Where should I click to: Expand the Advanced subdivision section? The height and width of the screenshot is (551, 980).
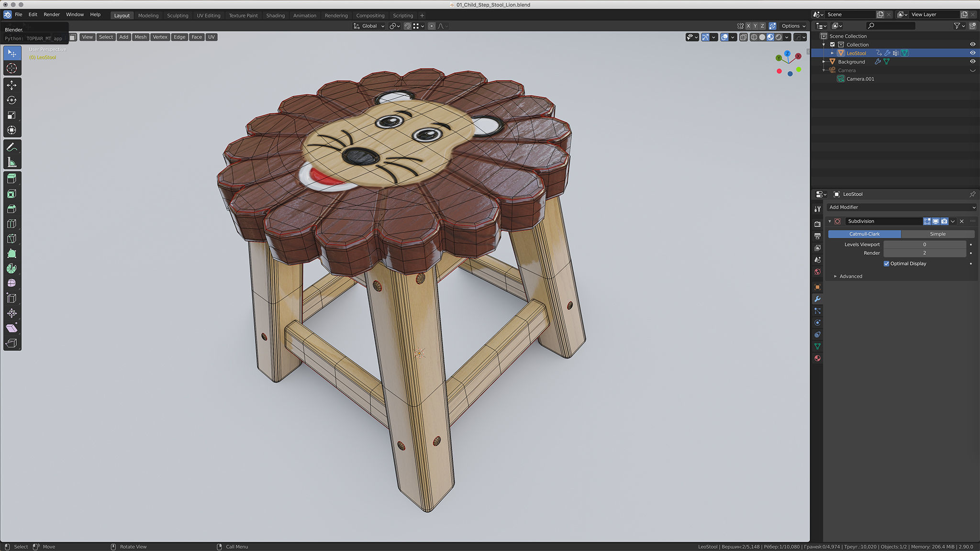click(850, 276)
